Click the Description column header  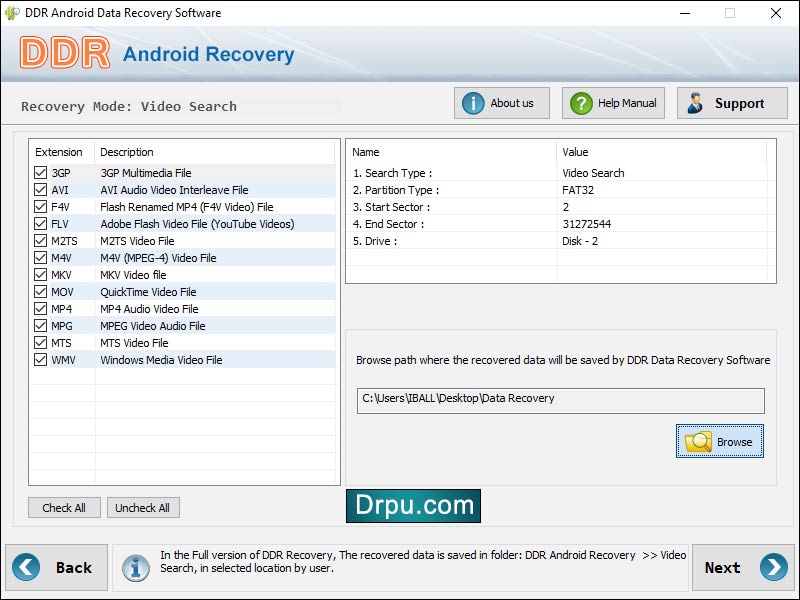pos(127,152)
